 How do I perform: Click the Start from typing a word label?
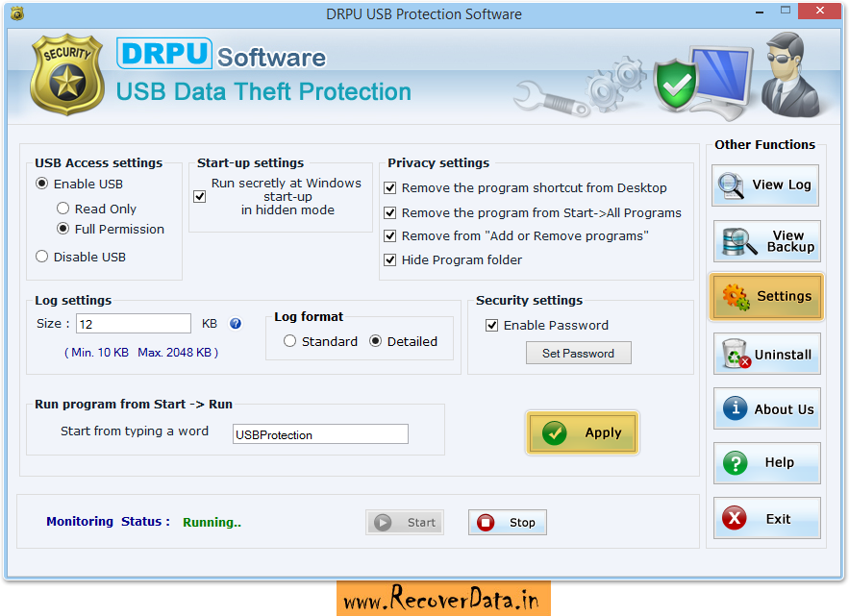click(135, 431)
